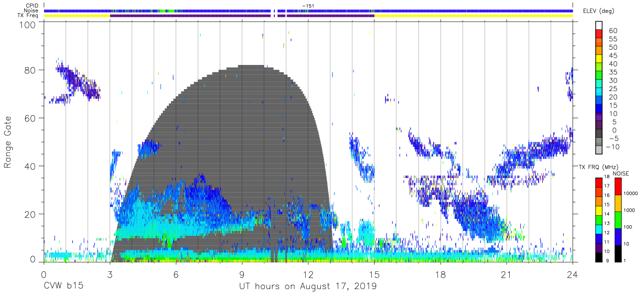Click the range gate tick label 100
The image size is (644, 297).
28,25
